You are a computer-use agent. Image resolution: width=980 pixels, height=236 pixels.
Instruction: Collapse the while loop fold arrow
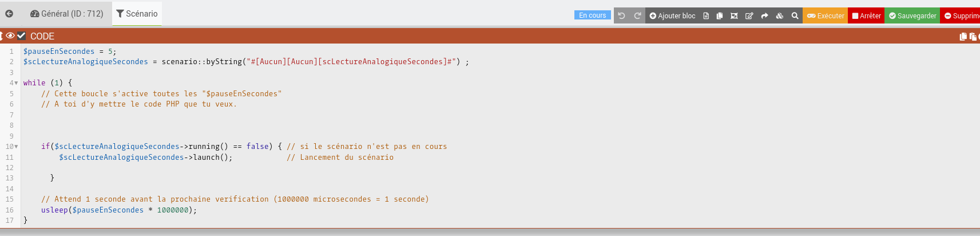pyautogui.click(x=16, y=83)
